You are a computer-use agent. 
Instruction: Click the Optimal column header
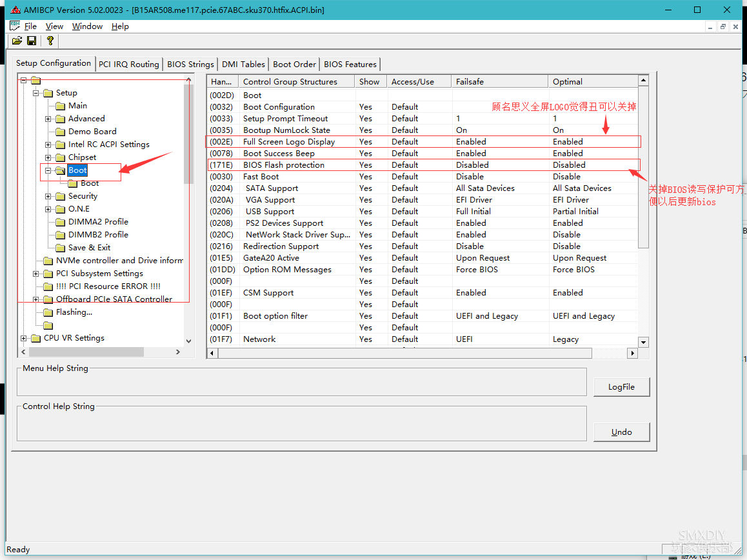pos(593,81)
